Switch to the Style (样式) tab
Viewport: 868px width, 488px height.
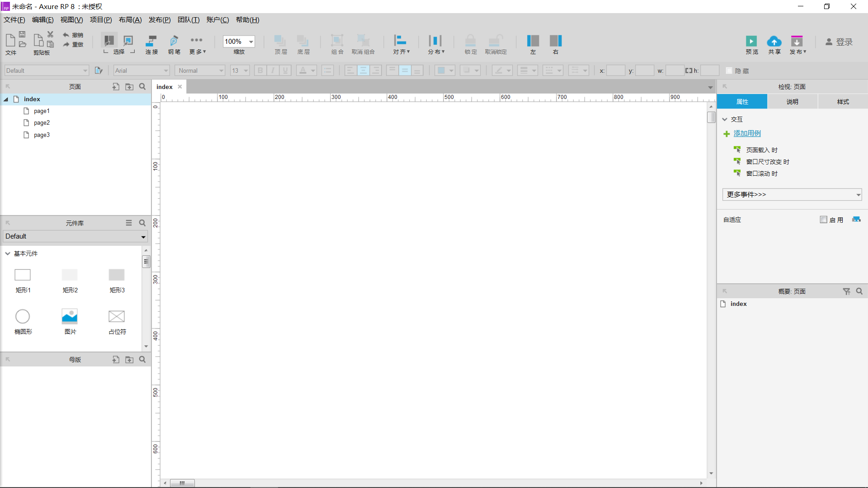click(x=843, y=102)
